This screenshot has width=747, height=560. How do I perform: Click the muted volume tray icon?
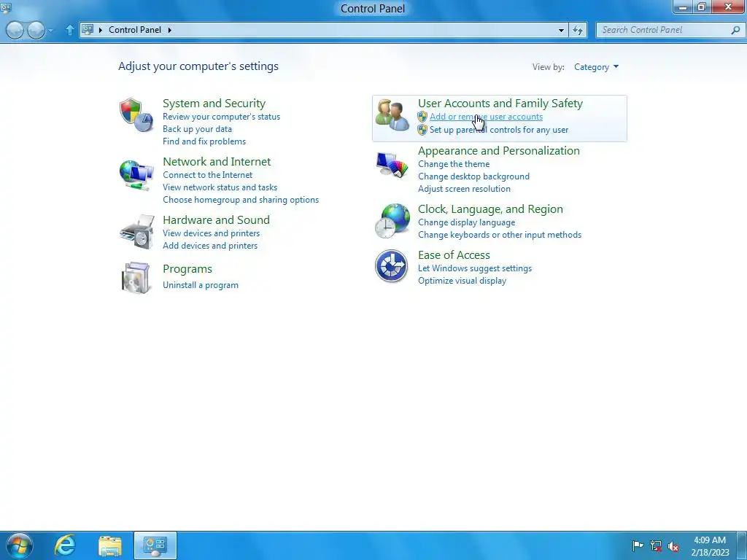[x=673, y=545]
